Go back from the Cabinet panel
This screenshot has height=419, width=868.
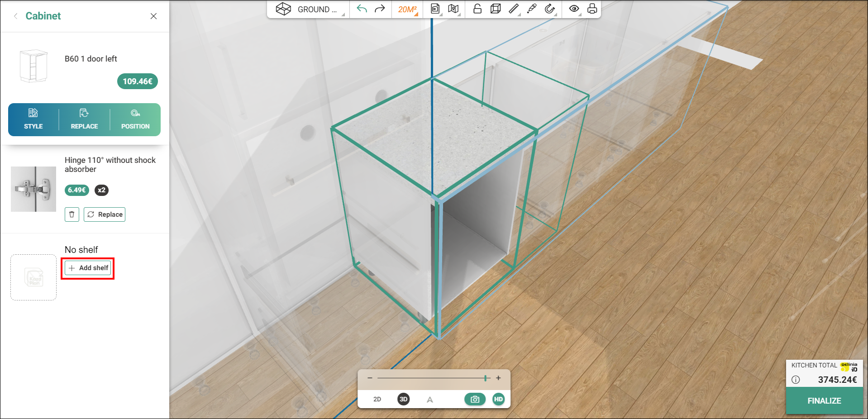(16, 16)
